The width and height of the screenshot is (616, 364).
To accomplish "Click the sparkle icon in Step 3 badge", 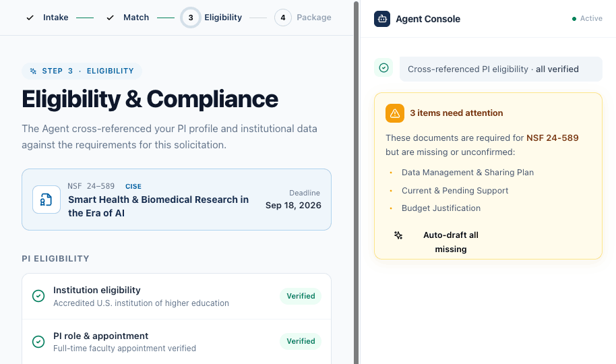I will pos(34,71).
